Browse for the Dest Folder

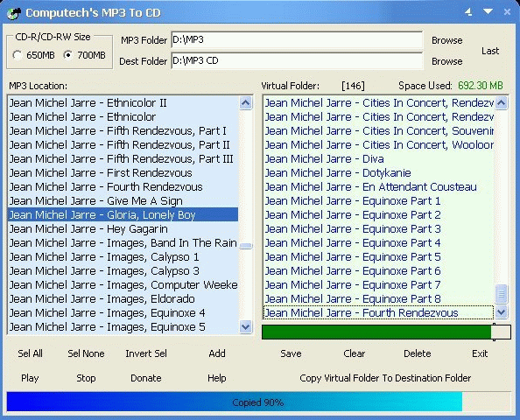(x=446, y=61)
